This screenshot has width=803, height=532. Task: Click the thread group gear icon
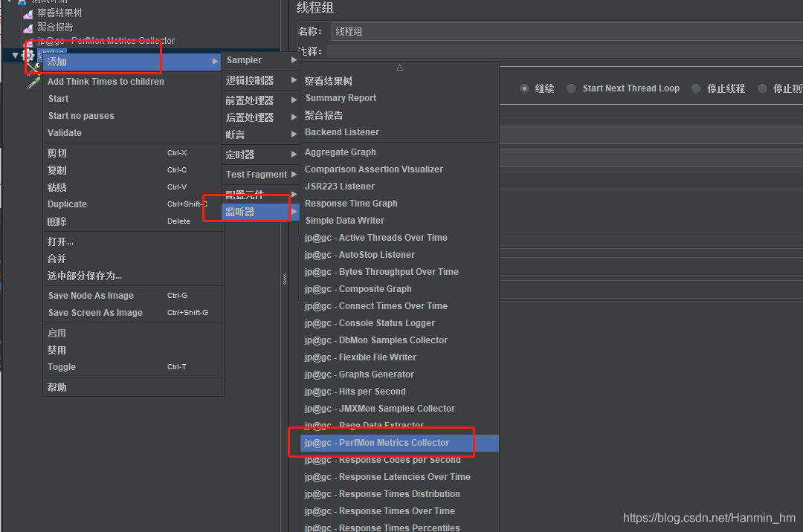(29, 55)
